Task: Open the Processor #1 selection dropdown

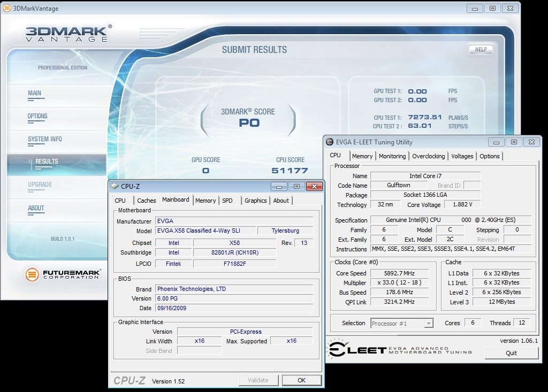Action: click(x=428, y=323)
